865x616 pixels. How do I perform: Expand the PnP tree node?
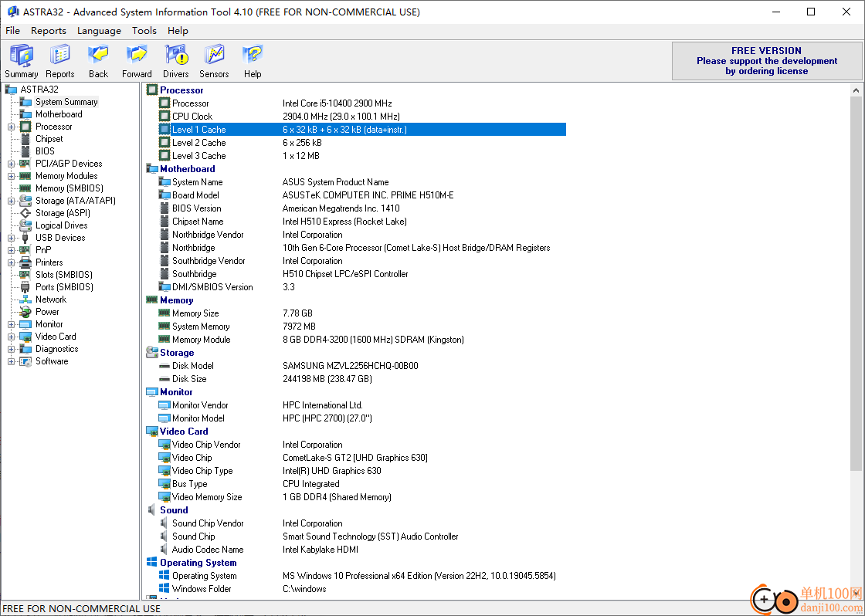tap(11, 250)
